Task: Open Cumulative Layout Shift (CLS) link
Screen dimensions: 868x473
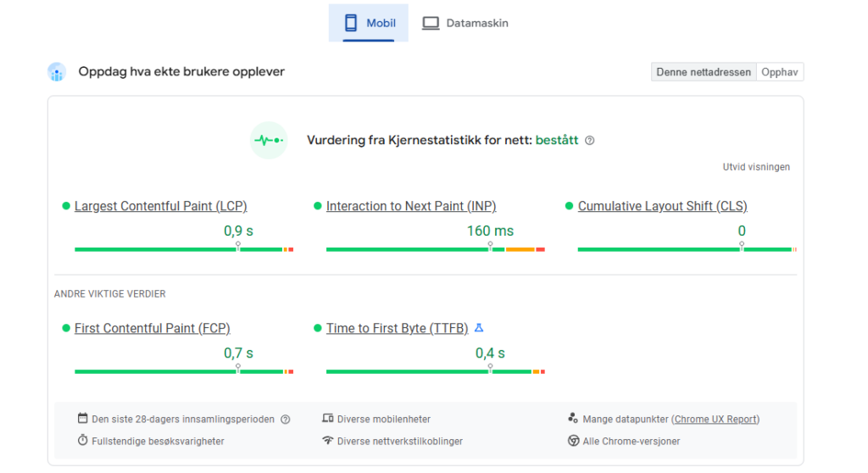Action: pyautogui.click(x=662, y=206)
